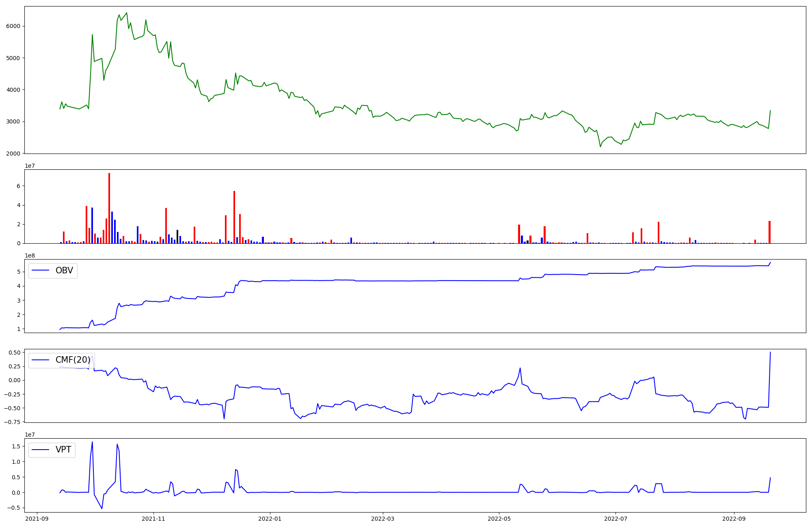The height and width of the screenshot is (528, 812).
Task: Click the 1e8 exponent above OBV chart
Action: pyautogui.click(x=30, y=255)
